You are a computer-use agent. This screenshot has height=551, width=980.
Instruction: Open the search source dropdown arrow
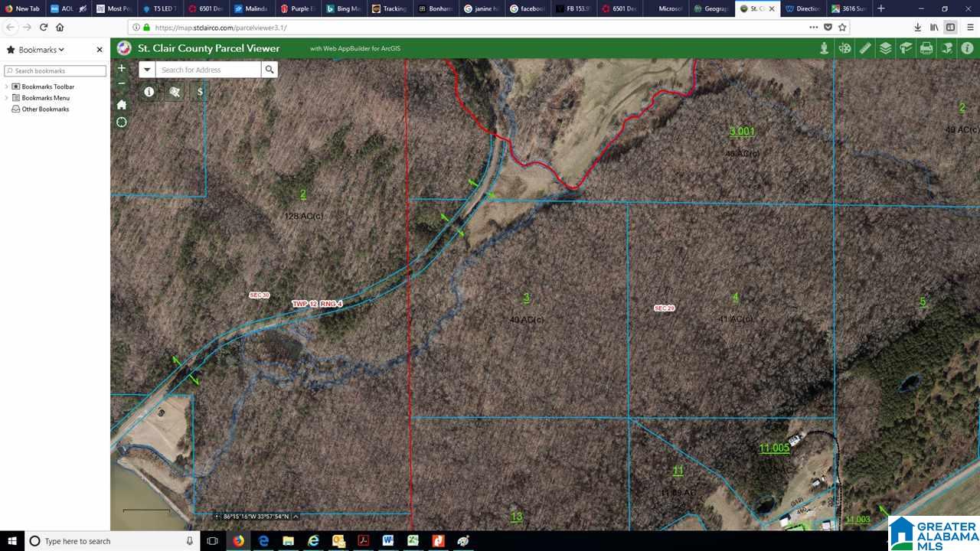pos(147,70)
